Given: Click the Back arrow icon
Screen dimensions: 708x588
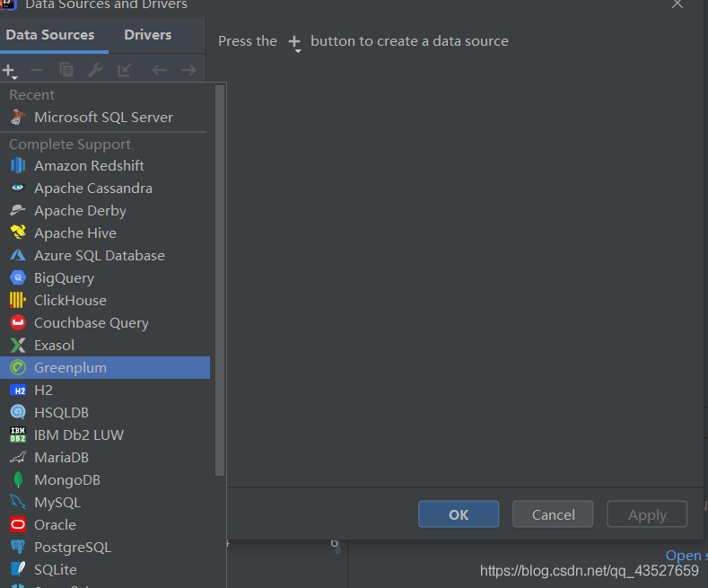Looking at the screenshot, I should tap(159, 70).
